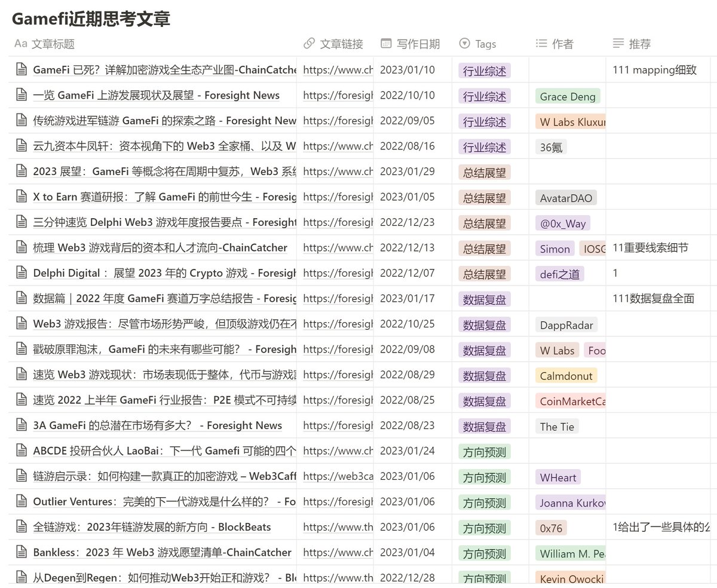Click the Grace Deng author tag
The width and height of the screenshot is (717, 588).
click(568, 96)
